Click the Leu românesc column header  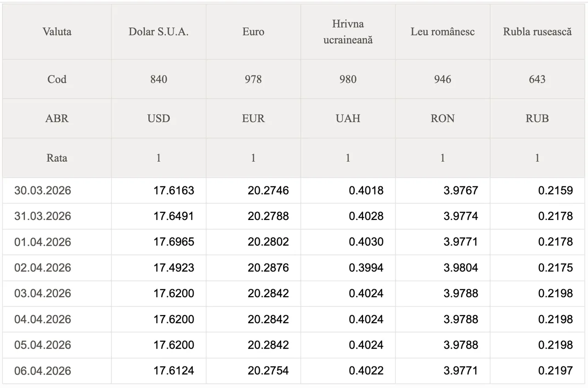tap(442, 32)
